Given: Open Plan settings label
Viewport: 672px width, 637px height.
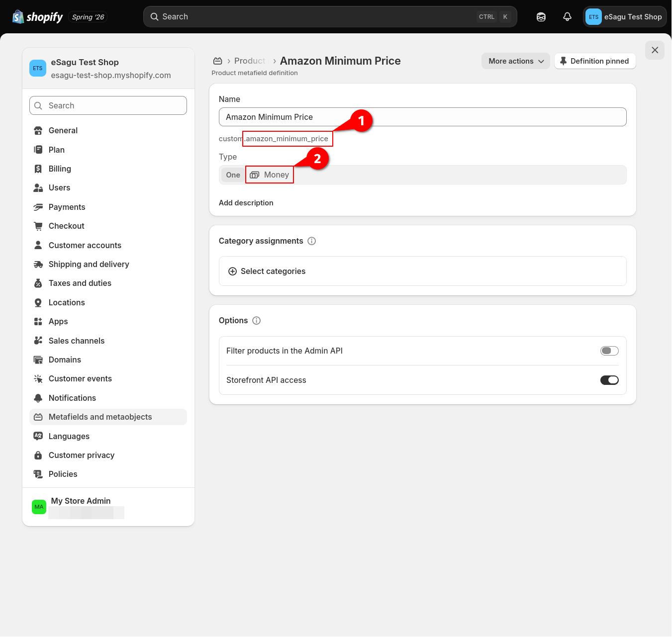Looking at the screenshot, I should [57, 150].
